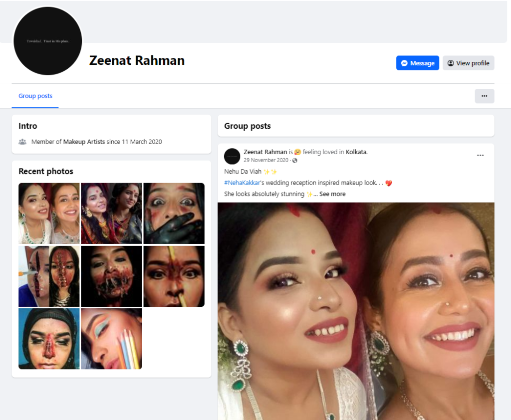Open the large wedding makeup post image
The image size is (511, 420).
(x=356, y=310)
